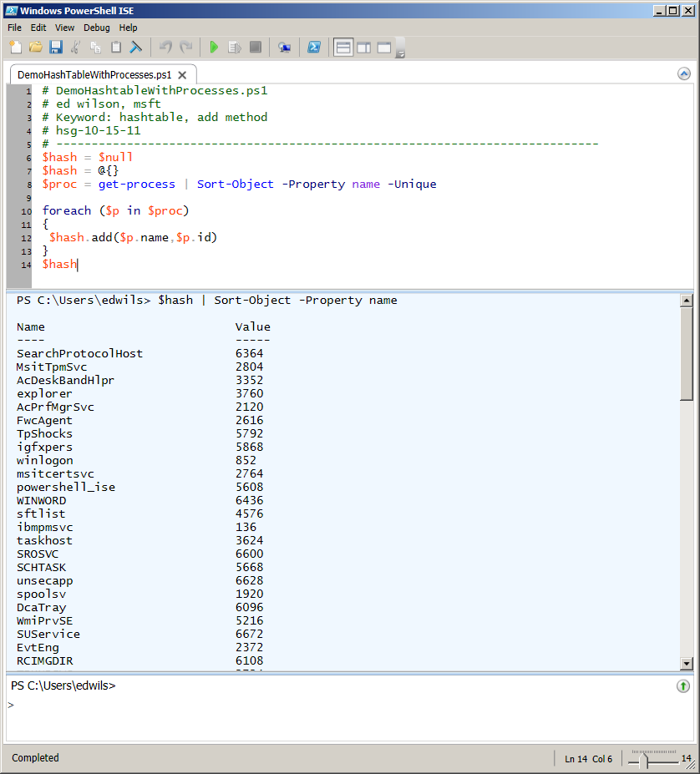
Task: Collapse script pane with the up chevron
Action: coord(683,74)
